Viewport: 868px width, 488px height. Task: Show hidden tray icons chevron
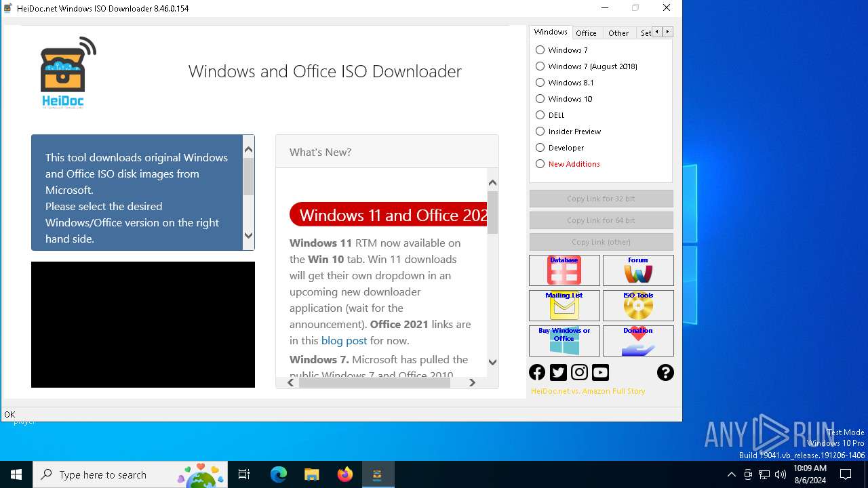tap(731, 474)
